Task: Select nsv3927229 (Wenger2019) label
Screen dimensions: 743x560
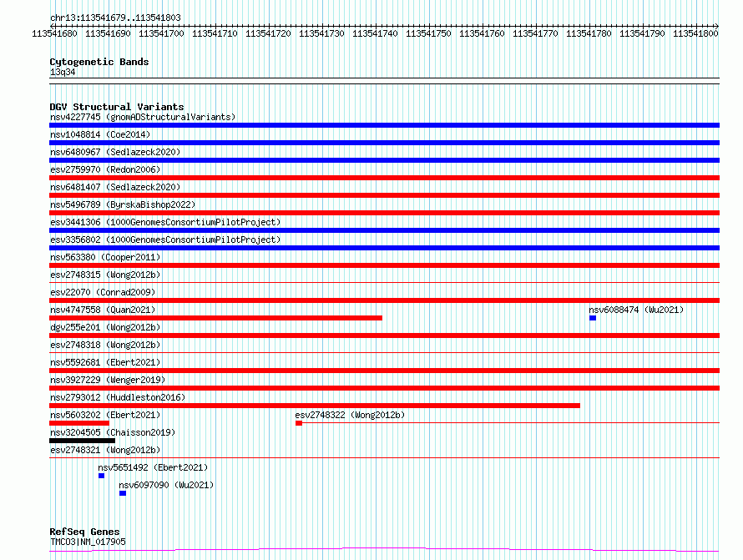Action: pos(108,380)
